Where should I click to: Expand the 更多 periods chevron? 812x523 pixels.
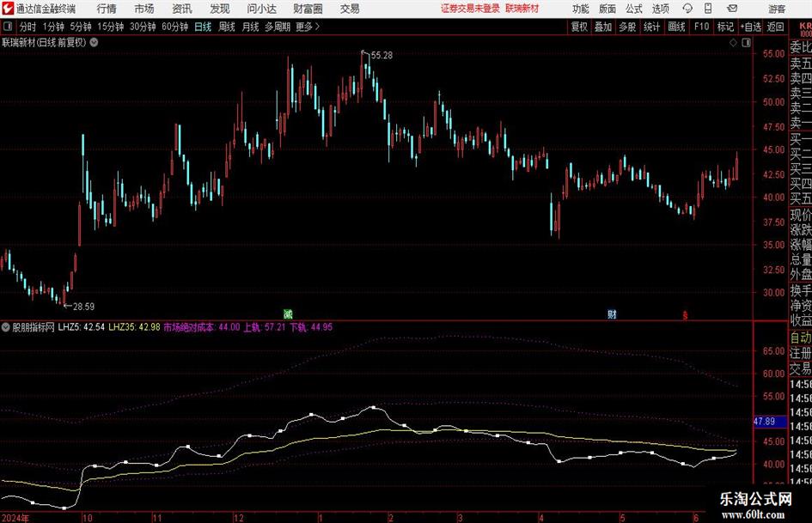coord(317,27)
